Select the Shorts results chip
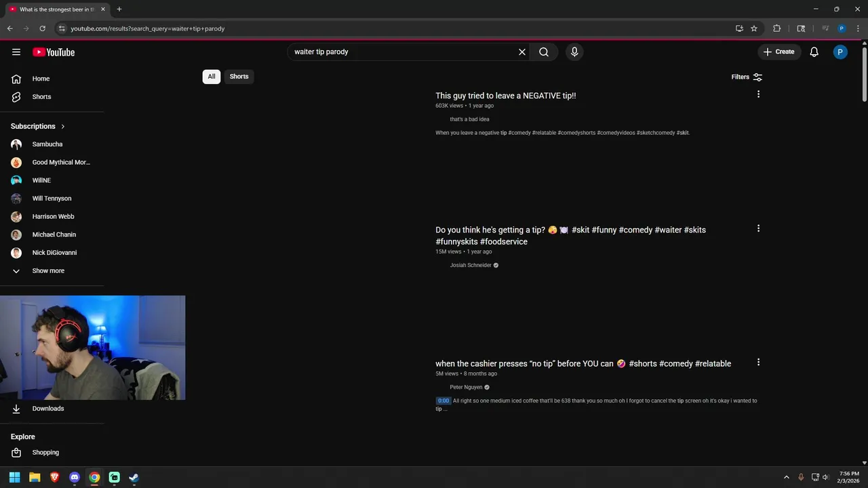 point(239,77)
